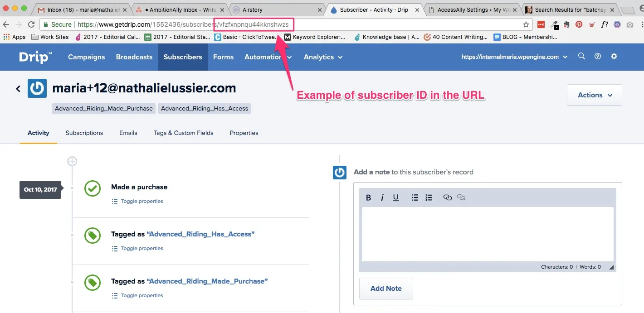Open the Forms section
This screenshot has height=313, width=644.
point(223,57)
